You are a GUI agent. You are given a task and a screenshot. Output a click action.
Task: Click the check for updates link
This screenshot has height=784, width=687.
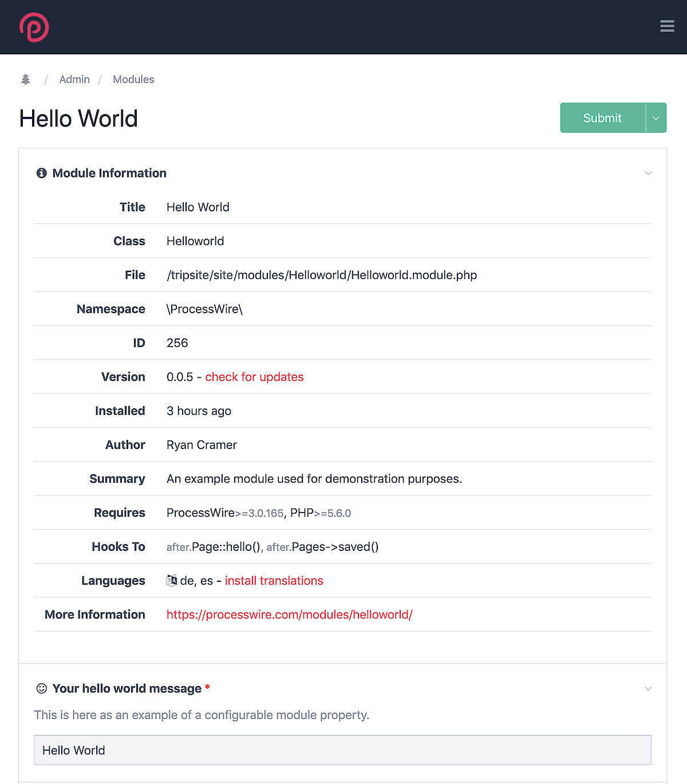coord(255,377)
